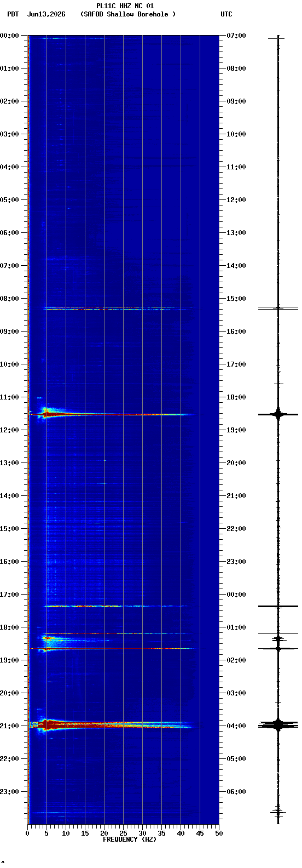This screenshot has width=302, height=868.
Task: Click the 02:00 label on UTC axis
Action: 236,660
